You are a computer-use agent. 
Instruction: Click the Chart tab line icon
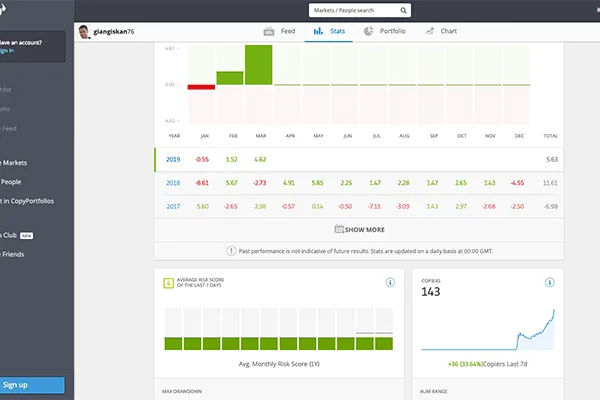coord(429,32)
